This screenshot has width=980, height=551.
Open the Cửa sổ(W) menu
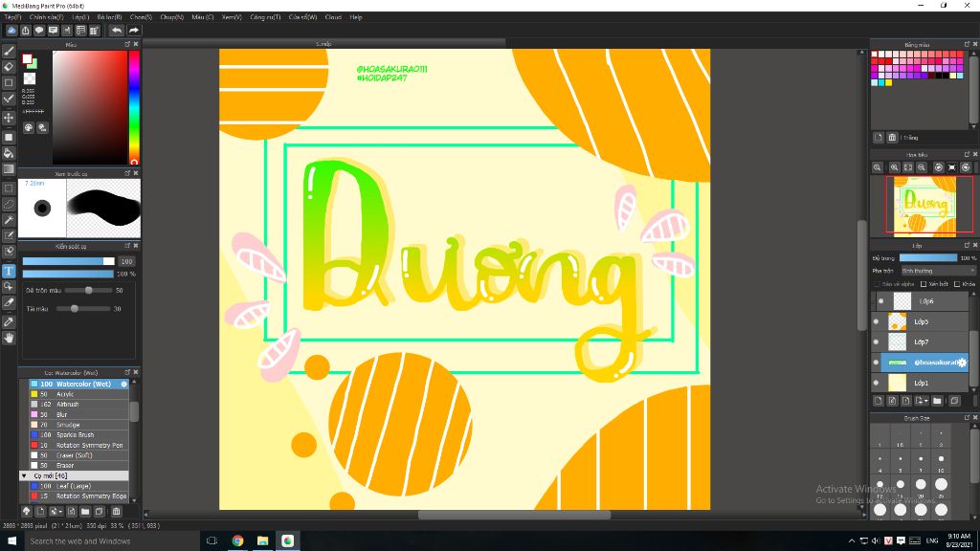coord(302,17)
